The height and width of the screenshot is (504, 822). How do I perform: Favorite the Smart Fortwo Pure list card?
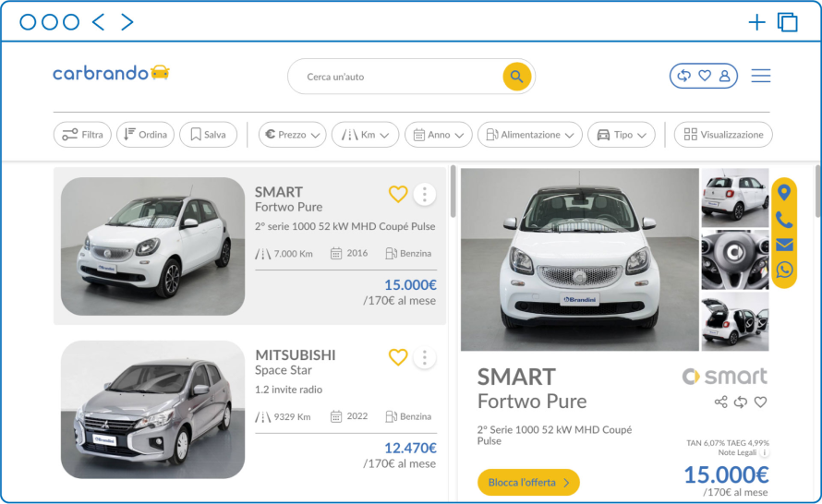398,194
